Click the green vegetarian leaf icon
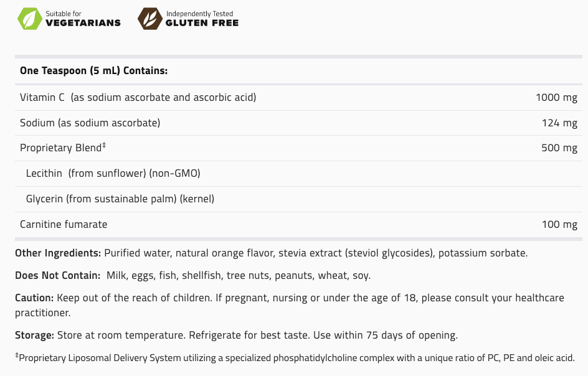The image size is (588, 376). click(x=28, y=19)
